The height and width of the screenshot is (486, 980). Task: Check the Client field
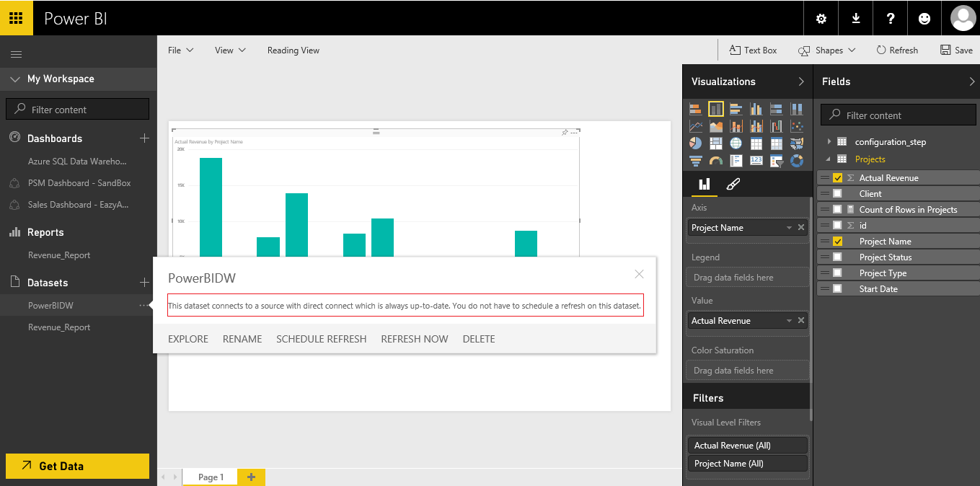837,194
